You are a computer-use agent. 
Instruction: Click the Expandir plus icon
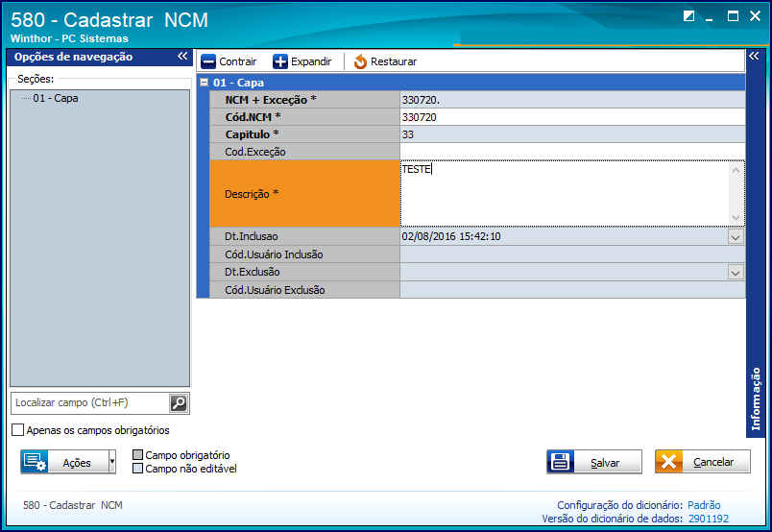(280, 61)
